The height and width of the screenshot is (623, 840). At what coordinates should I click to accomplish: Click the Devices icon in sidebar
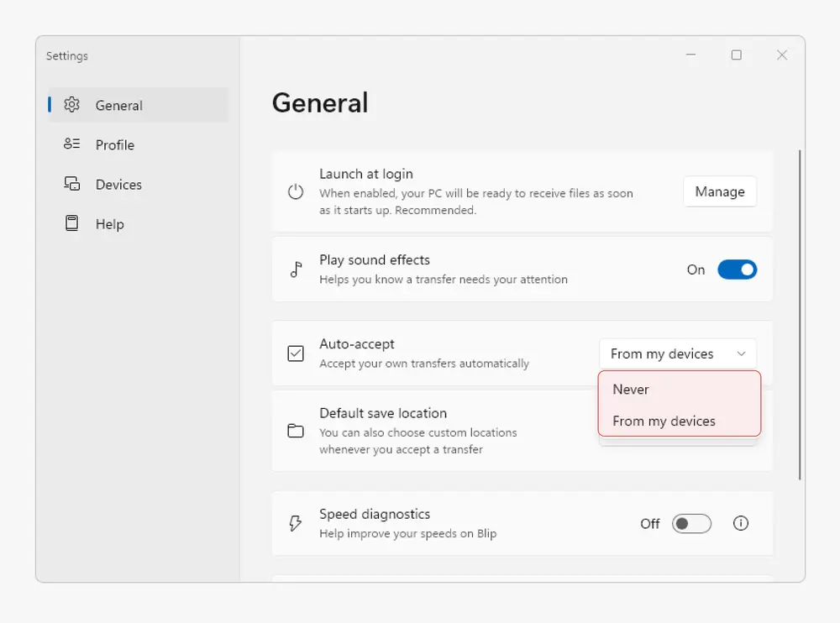click(x=72, y=184)
